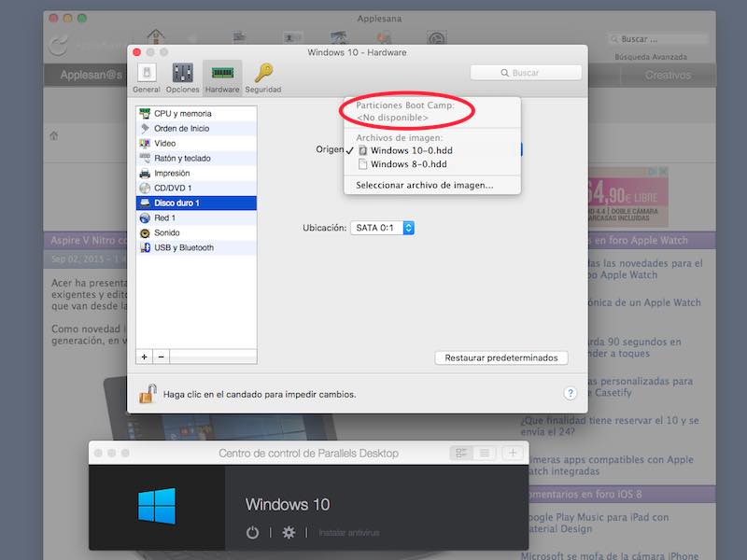Click the Impresión printer icon
Image resolution: width=747 pixels, height=560 pixels.
point(145,174)
